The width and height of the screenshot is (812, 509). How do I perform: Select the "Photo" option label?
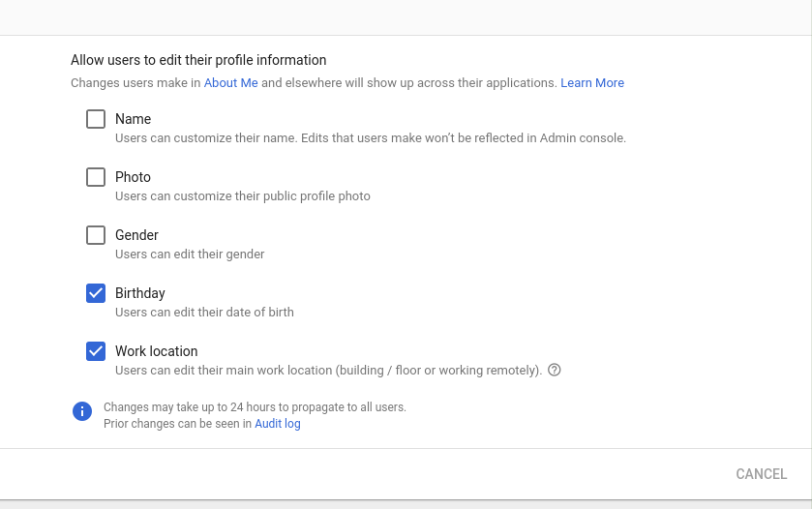coord(133,177)
